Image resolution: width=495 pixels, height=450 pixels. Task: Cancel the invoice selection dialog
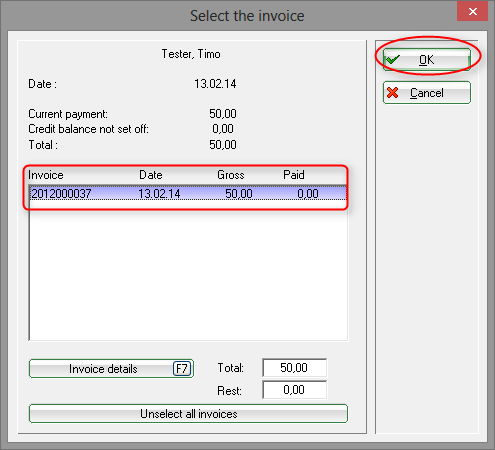click(427, 93)
